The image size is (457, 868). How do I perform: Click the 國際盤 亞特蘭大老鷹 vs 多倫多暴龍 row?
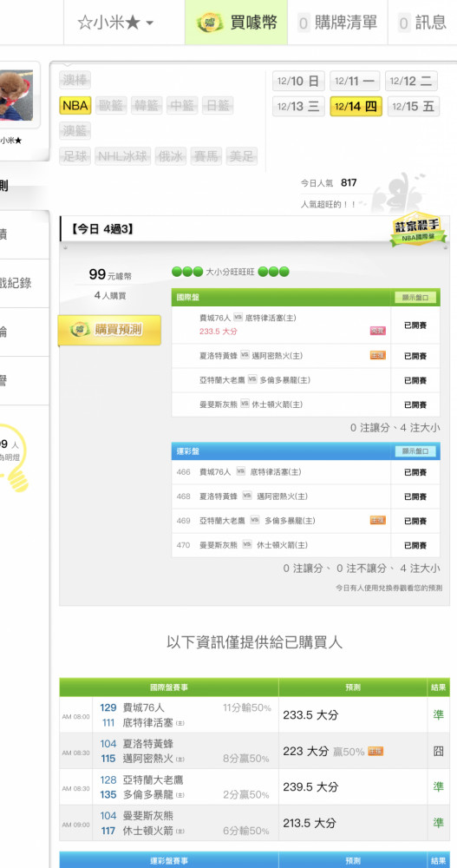(306, 380)
